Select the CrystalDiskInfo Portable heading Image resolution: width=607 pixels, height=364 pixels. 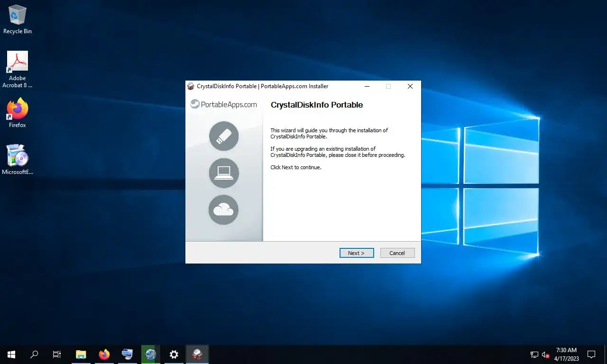(x=317, y=105)
